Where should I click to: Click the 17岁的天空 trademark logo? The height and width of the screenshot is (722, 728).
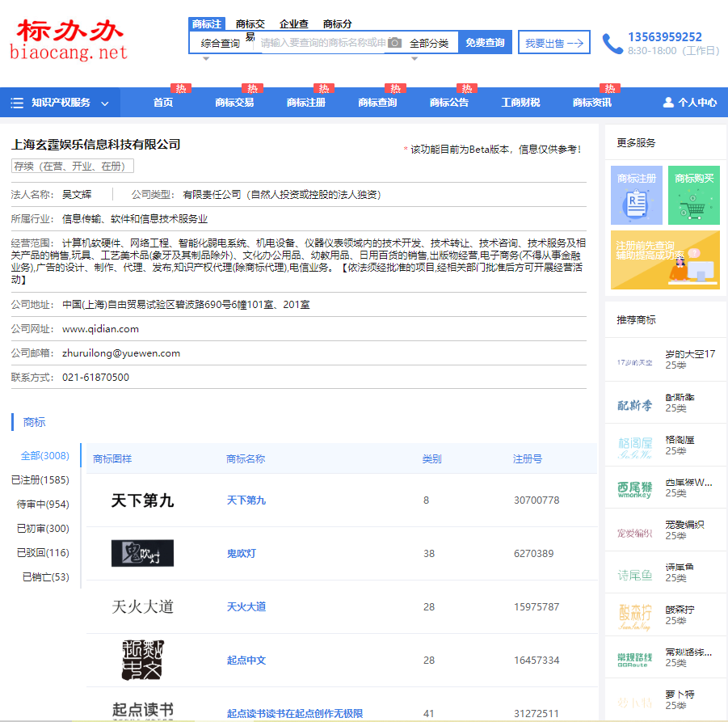click(x=635, y=362)
